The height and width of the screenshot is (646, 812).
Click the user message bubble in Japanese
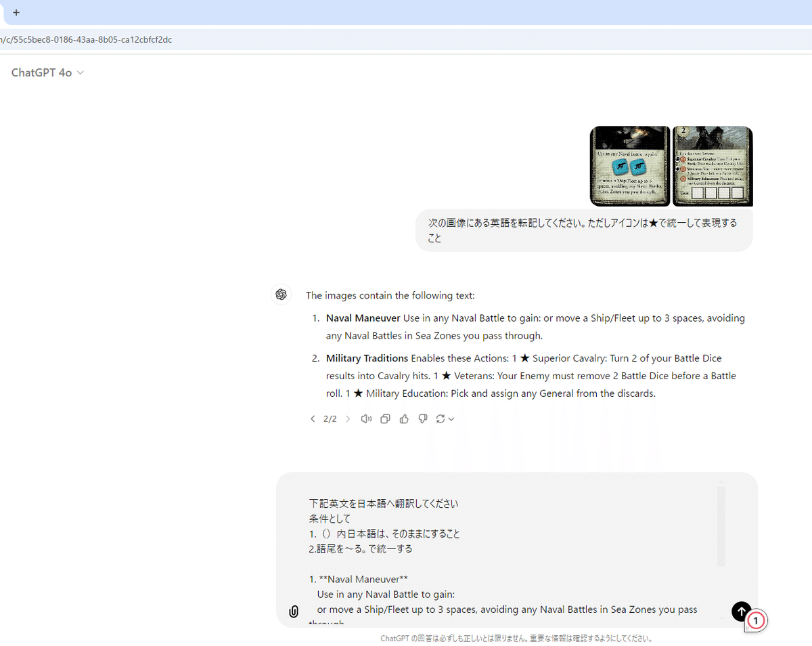point(584,230)
